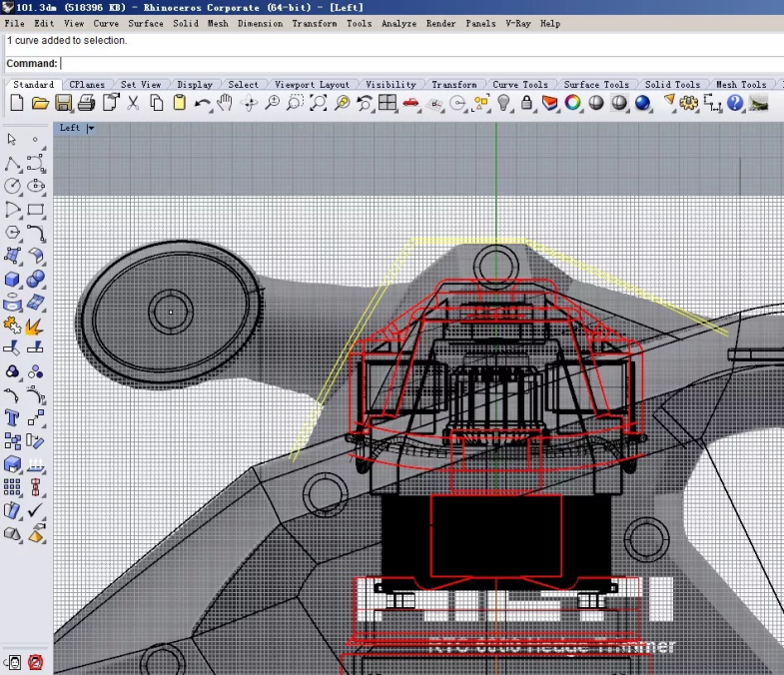Switch to the Viewport Layout tab

point(312,85)
